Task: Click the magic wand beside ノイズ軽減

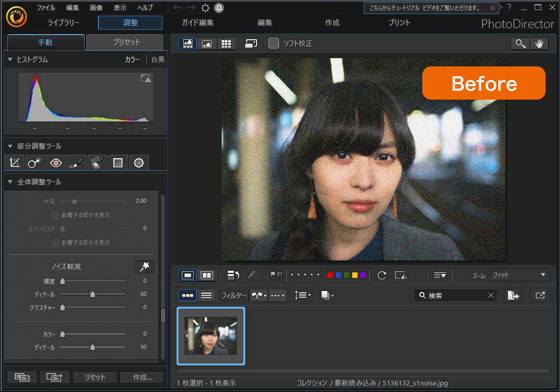Action: pos(144,267)
